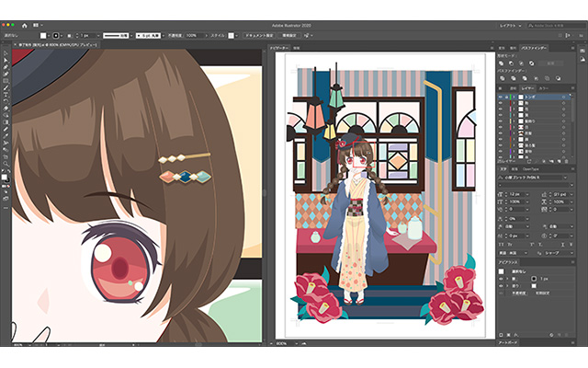Select the Zoom magnifier tool
This screenshot has width=588, height=368.
[x=6, y=164]
